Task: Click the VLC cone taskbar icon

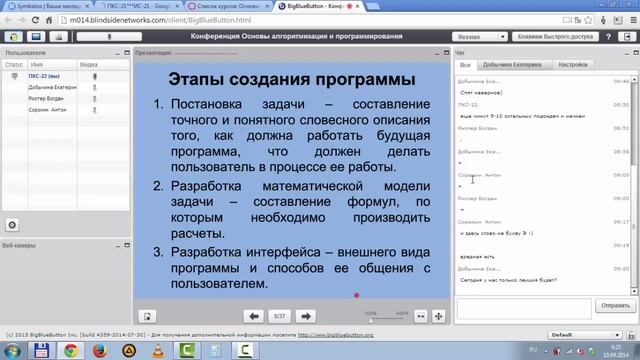Action: (x=158, y=351)
